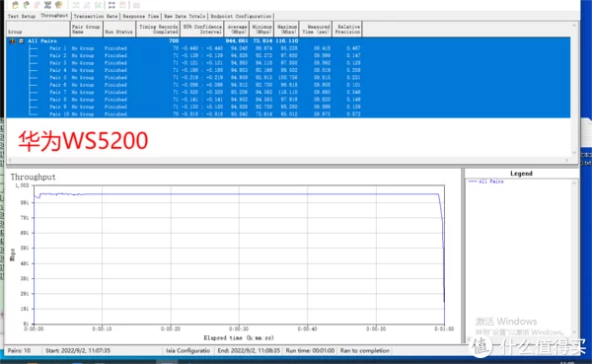
Task: Click the Average (Mbps) column header
Action: [237, 29]
